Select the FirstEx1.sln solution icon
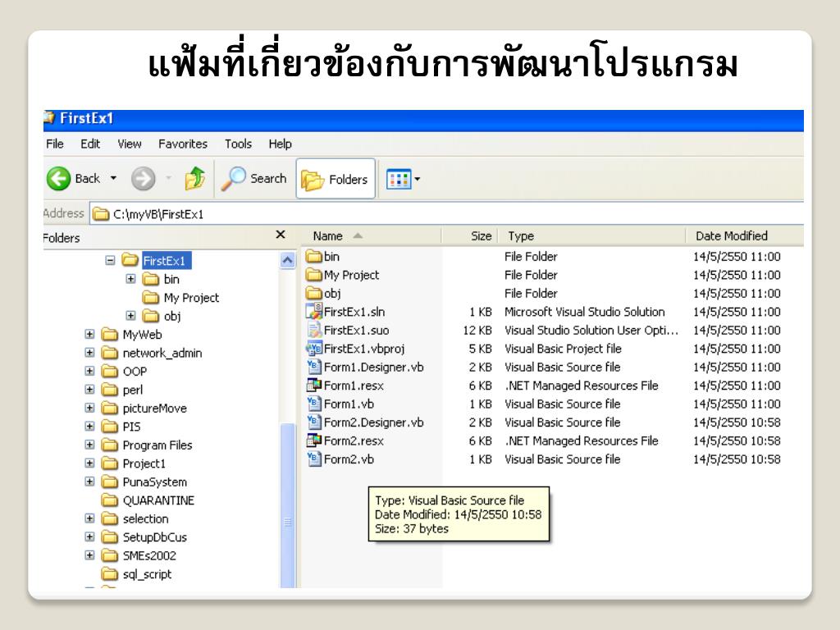Screen dimensions: 840x630 click(314, 311)
